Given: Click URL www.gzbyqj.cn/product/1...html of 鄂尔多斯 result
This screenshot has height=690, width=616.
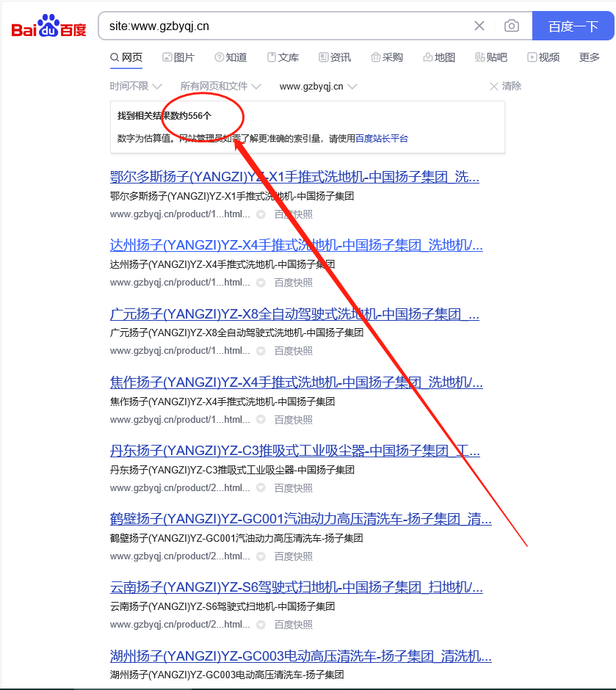Looking at the screenshot, I should coord(180,214).
